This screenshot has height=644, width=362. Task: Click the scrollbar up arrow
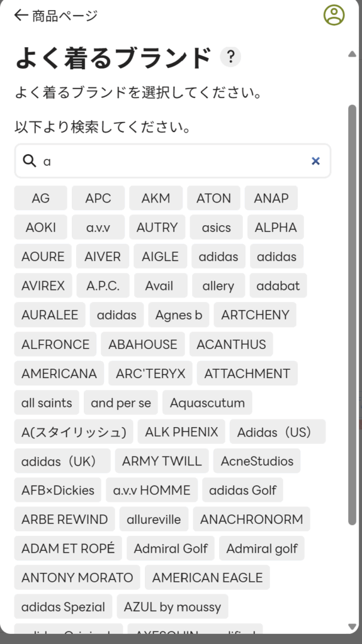coord(352,54)
